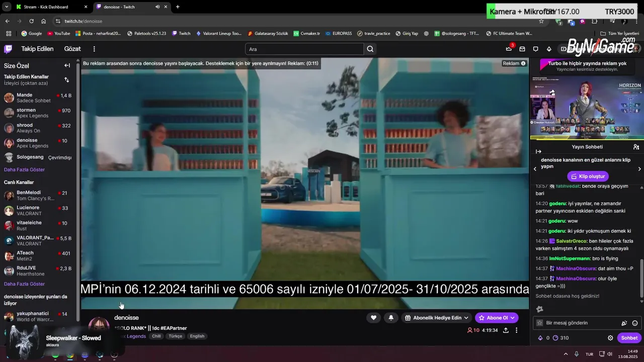Open the emote picker smiley in chat
This screenshot has height=362, width=644.
coord(635,323)
